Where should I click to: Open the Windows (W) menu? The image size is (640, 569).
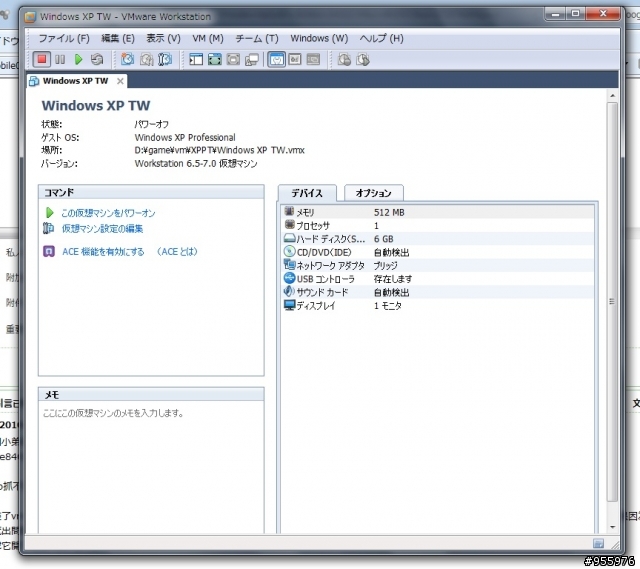pos(319,38)
